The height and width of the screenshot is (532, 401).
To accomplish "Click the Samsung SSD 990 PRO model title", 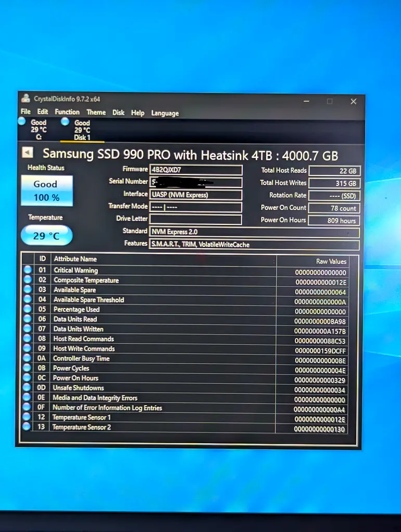I will point(190,155).
